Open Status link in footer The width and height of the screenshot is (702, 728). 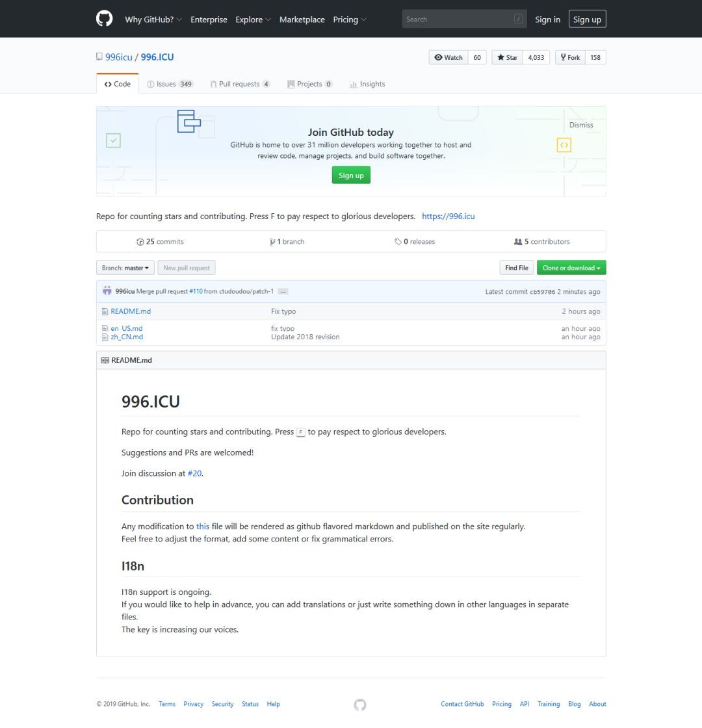coord(250,705)
